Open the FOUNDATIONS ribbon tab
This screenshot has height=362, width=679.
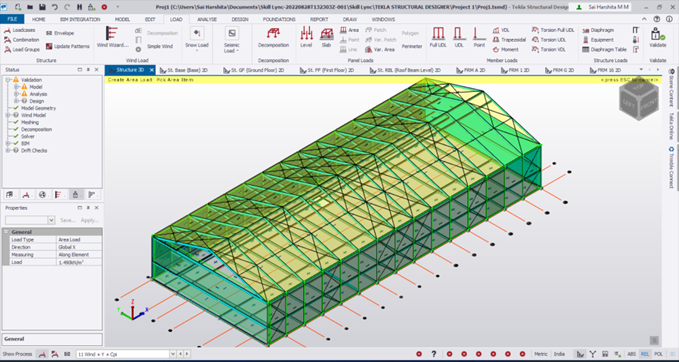[x=279, y=19]
